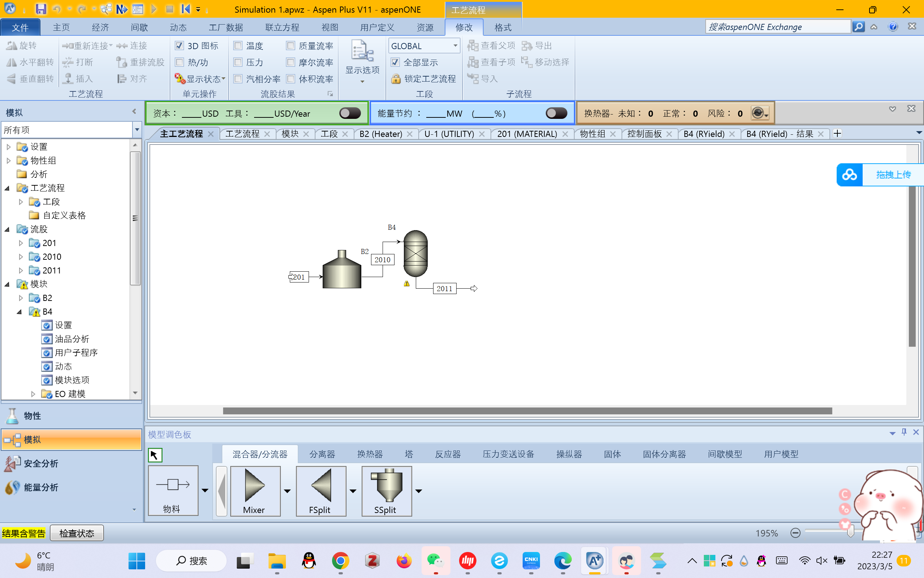This screenshot has height=578, width=924.
Task: Click the zoom slider handle
Action: (850, 531)
